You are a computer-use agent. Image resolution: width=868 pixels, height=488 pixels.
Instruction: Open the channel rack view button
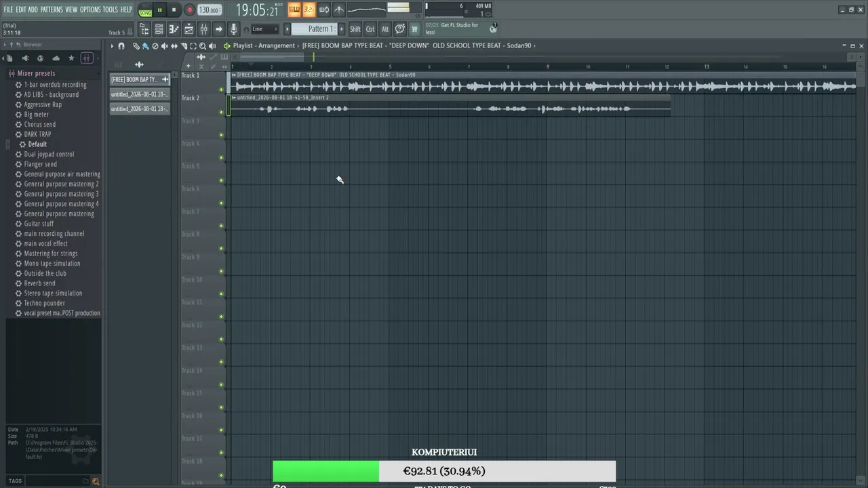(x=159, y=29)
